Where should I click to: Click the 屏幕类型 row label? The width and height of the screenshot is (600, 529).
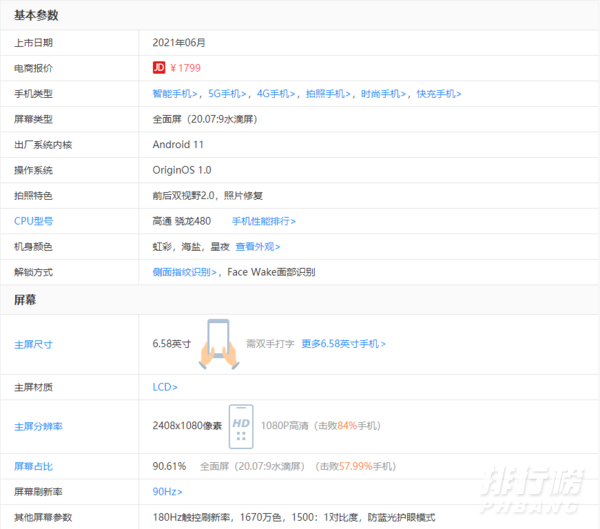click(x=33, y=119)
